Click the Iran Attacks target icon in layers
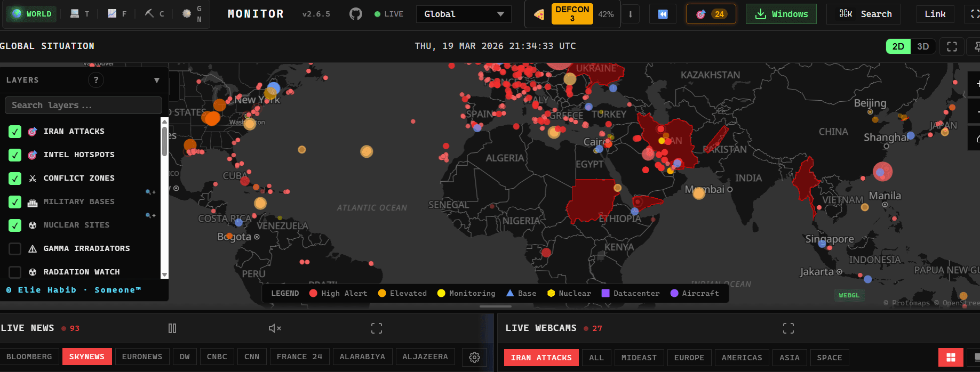This screenshot has width=980, height=372. [x=33, y=131]
